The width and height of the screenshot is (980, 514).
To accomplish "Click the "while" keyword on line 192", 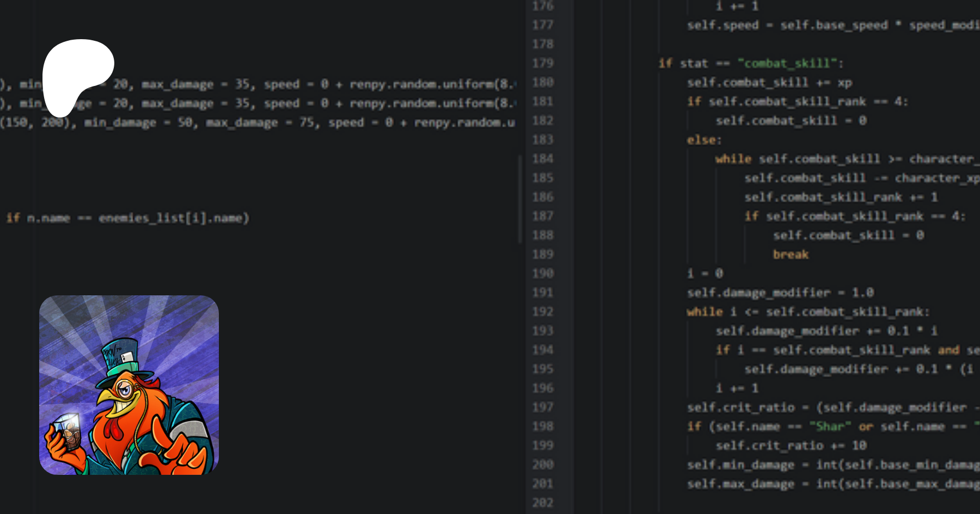I will [705, 312].
